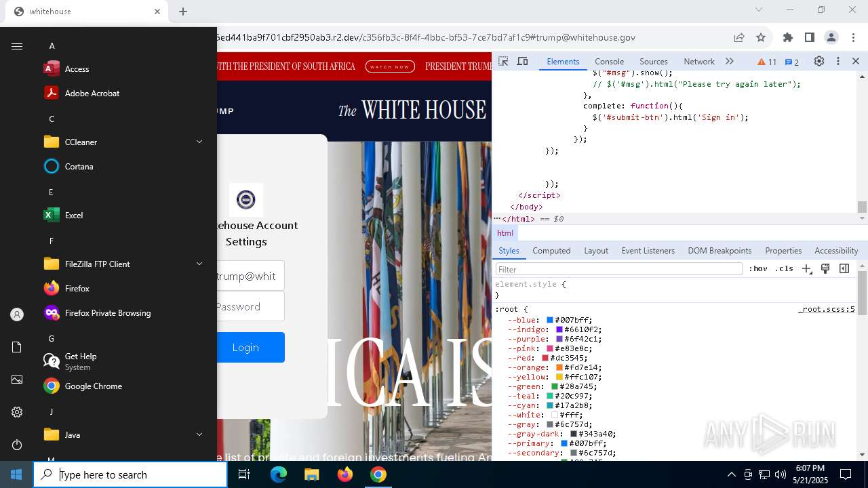
Task: Launch Excel from Start menu
Action: (122, 216)
